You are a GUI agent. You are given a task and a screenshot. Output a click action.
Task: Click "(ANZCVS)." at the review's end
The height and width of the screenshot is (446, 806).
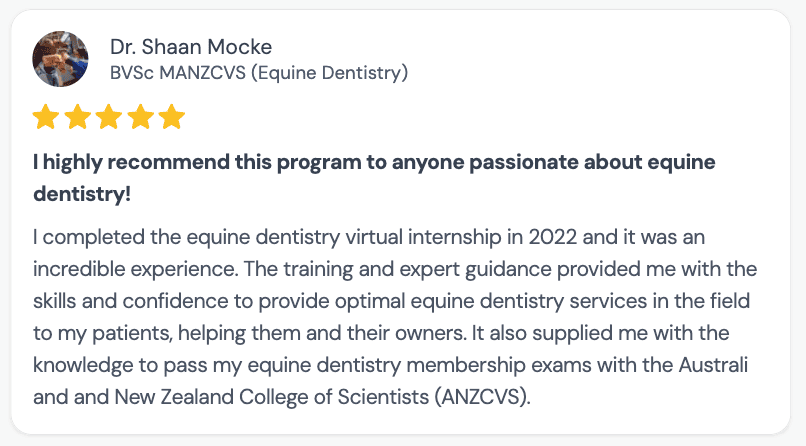pos(483,396)
